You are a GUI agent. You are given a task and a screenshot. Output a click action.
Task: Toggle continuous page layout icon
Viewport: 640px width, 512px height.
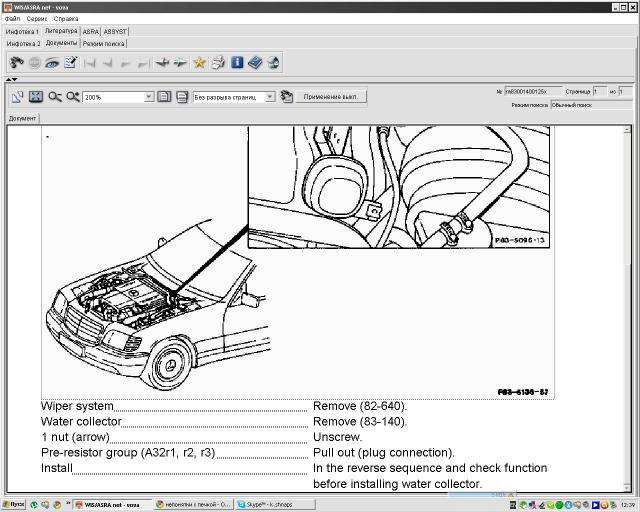(x=182, y=97)
